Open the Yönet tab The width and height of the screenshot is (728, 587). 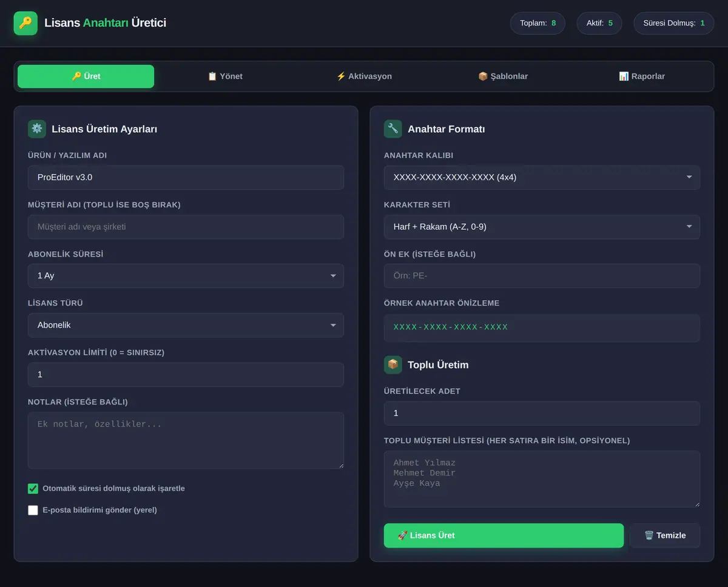tap(225, 76)
